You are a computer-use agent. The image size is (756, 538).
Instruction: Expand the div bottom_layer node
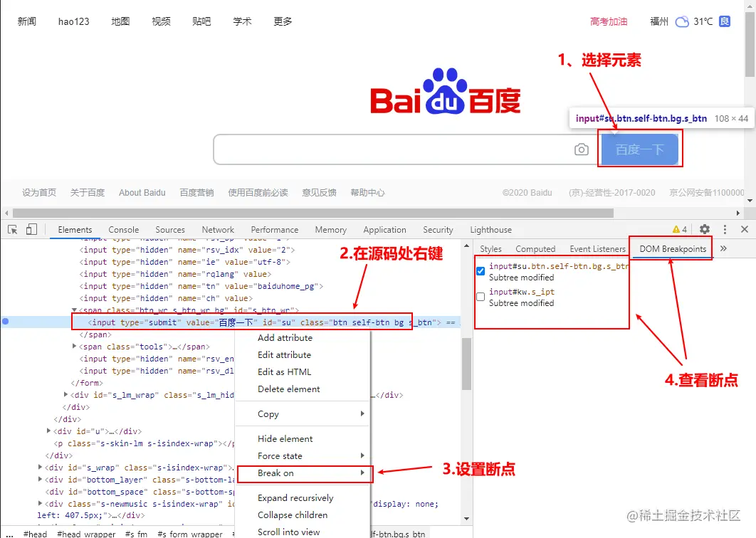point(40,479)
